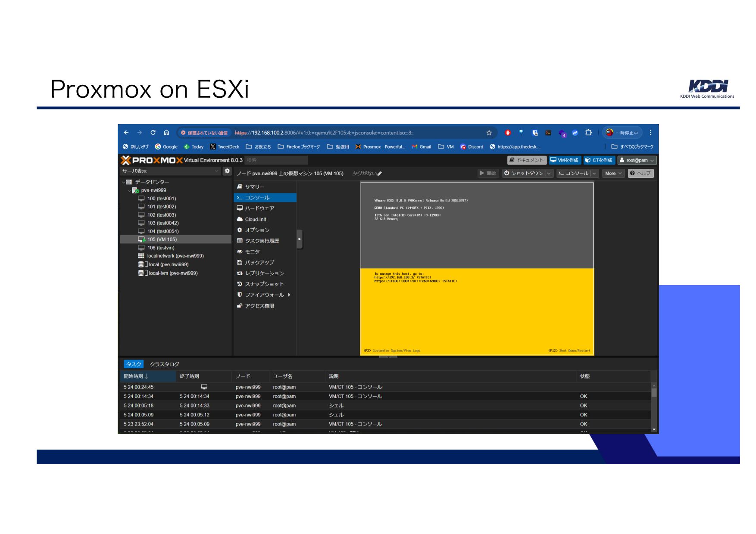Click the ヘルプ help button
The height and width of the screenshot is (534, 756).
[x=640, y=173]
